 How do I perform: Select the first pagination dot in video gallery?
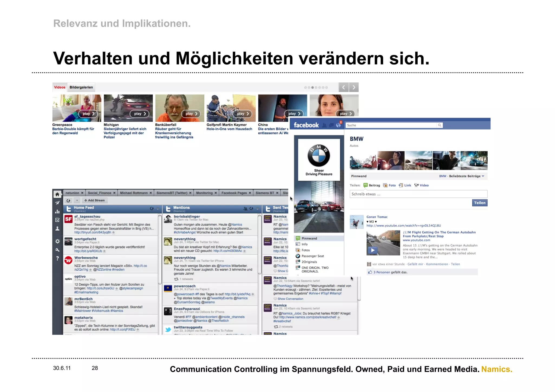pos(305,88)
